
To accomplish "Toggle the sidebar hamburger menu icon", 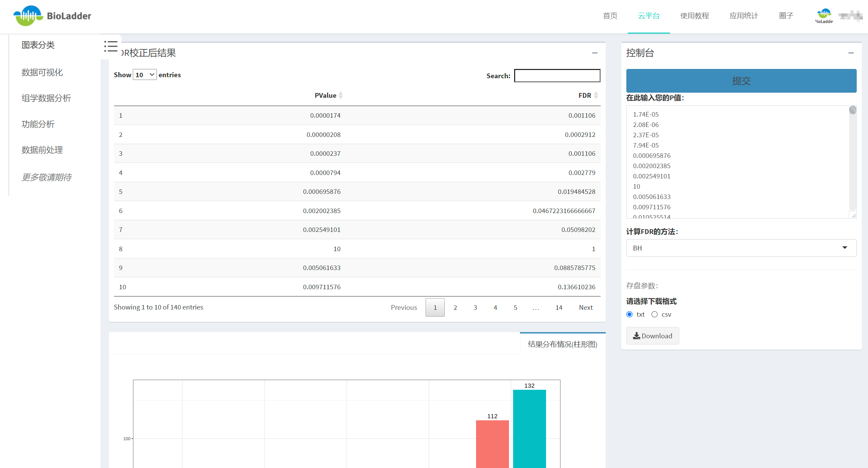I will 111,46.
